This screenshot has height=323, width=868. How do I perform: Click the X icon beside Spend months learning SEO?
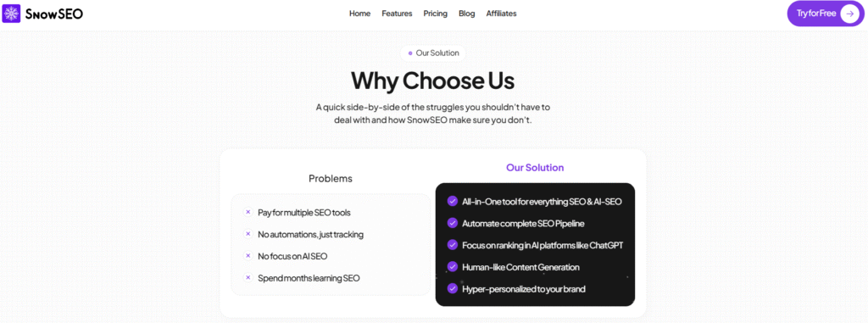pyautogui.click(x=248, y=277)
